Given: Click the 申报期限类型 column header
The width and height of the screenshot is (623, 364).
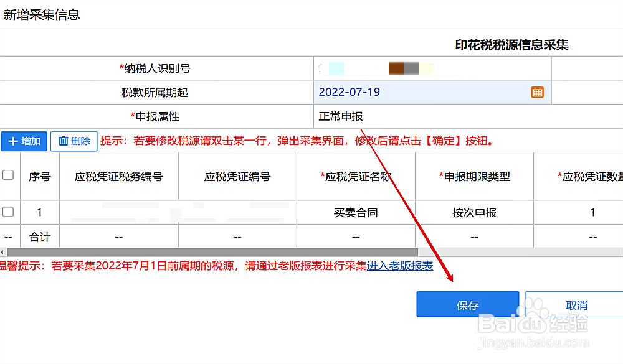Looking at the screenshot, I should point(474,176).
